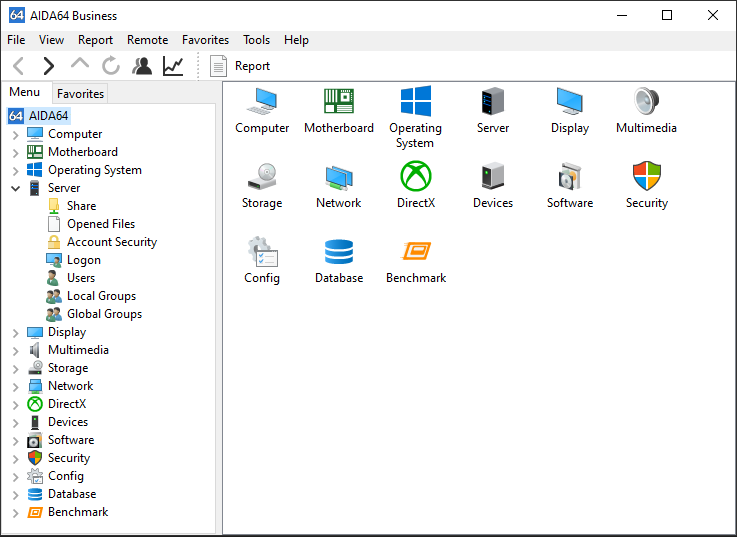The width and height of the screenshot is (737, 537).
Task: Expand the Operating System tree node
Action: tap(16, 171)
